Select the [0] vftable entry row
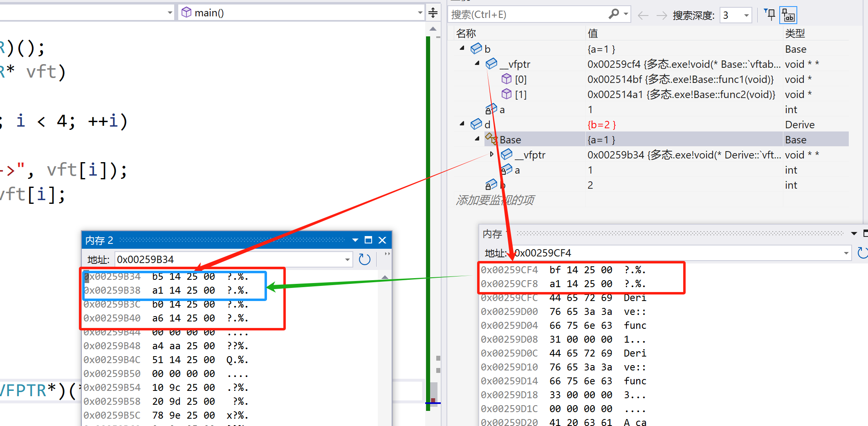The image size is (868, 426). (652, 79)
